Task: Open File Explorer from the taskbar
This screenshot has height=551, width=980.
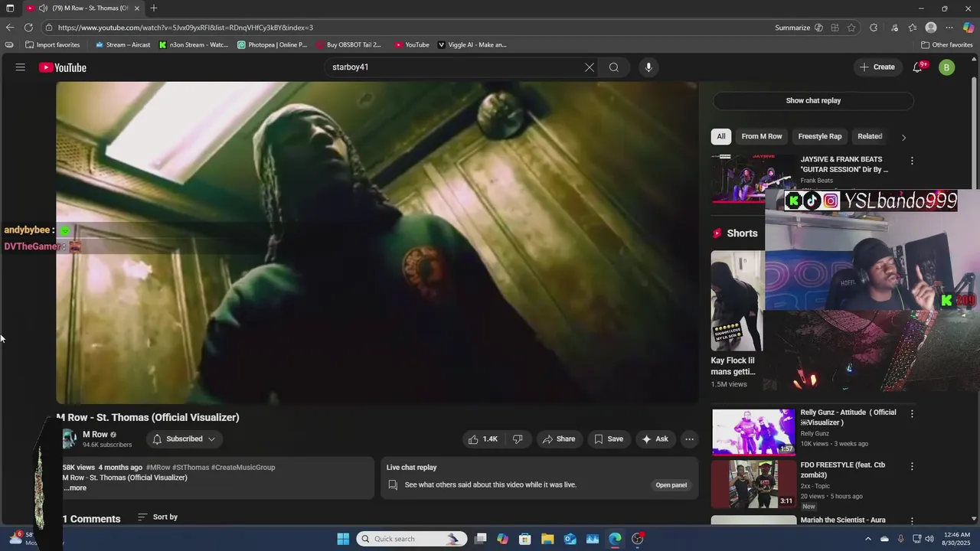Action: pos(547,539)
